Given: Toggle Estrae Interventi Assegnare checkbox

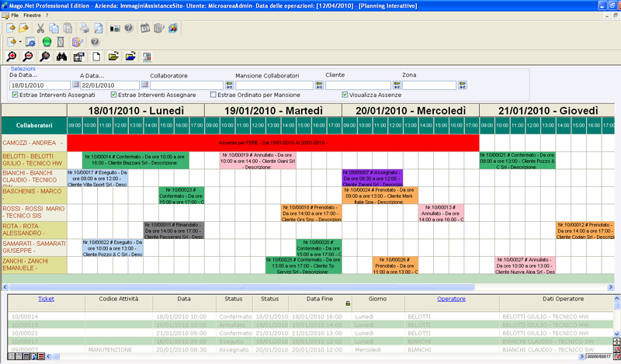Looking at the screenshot, I should (x=113, y=95).
